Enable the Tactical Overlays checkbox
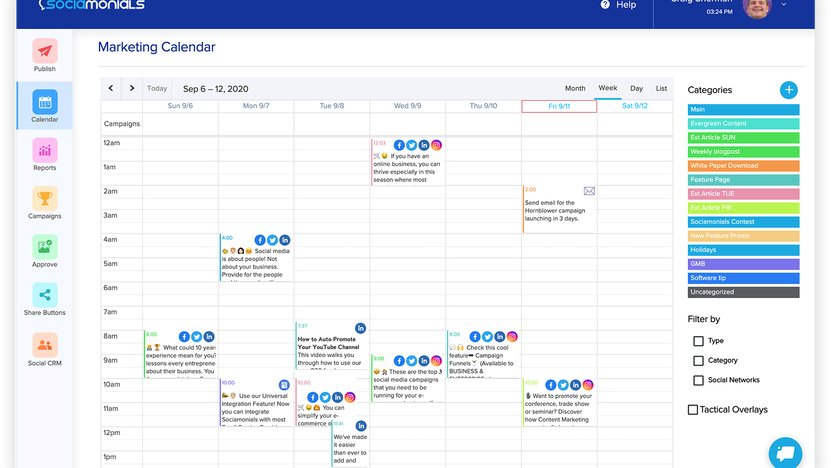This screenshot has width=831, height=468. coord(693,410)
